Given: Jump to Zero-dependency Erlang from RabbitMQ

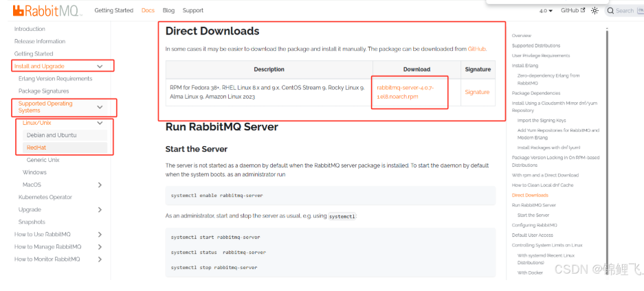Looking at the screenshot, I should [548, 79].
